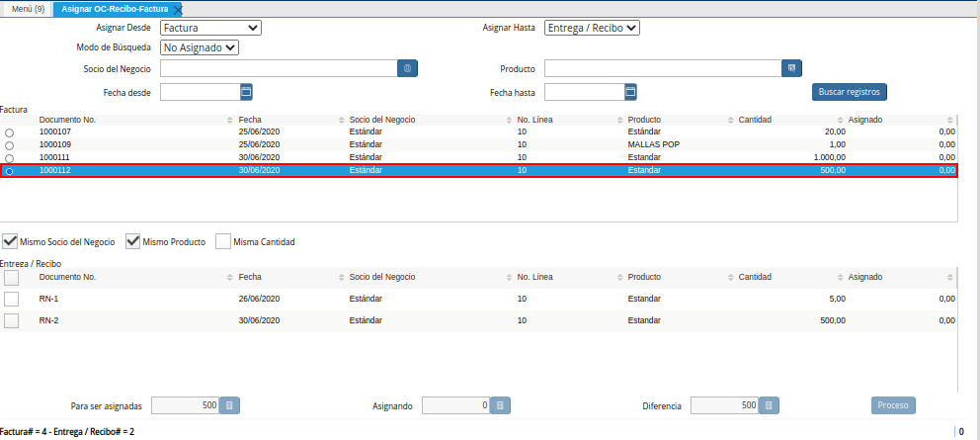Open Modo de Búsqueda dropdown
The width and height of the screenshot is (980, 440).
click(x=200, y=46)
